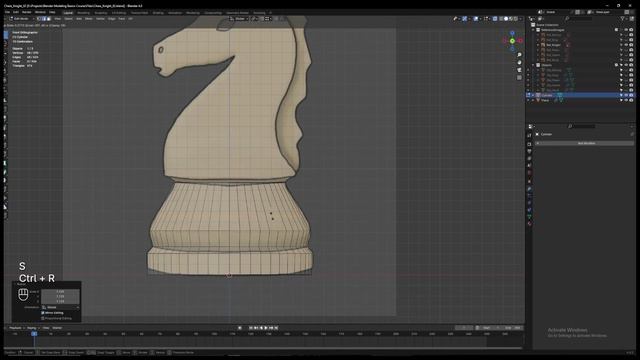
Task: Open Playback menu in timeline
Action: (x=16, y=328)
